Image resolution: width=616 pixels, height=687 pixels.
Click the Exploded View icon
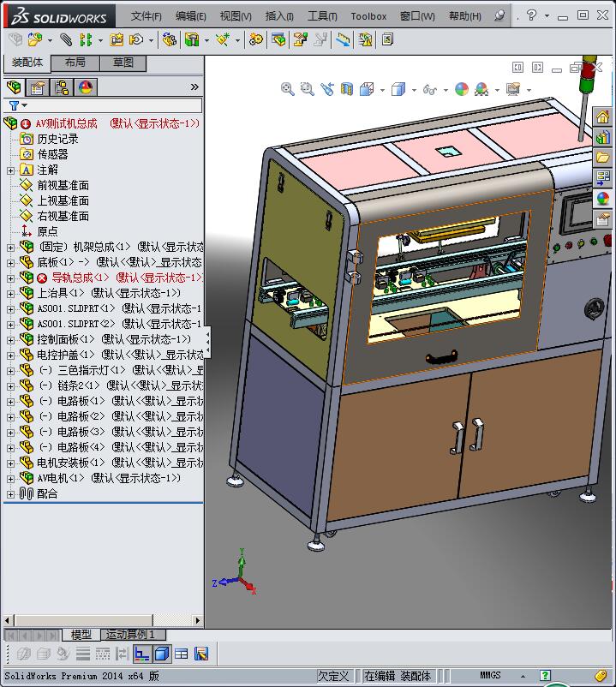(x=300, y=40)
